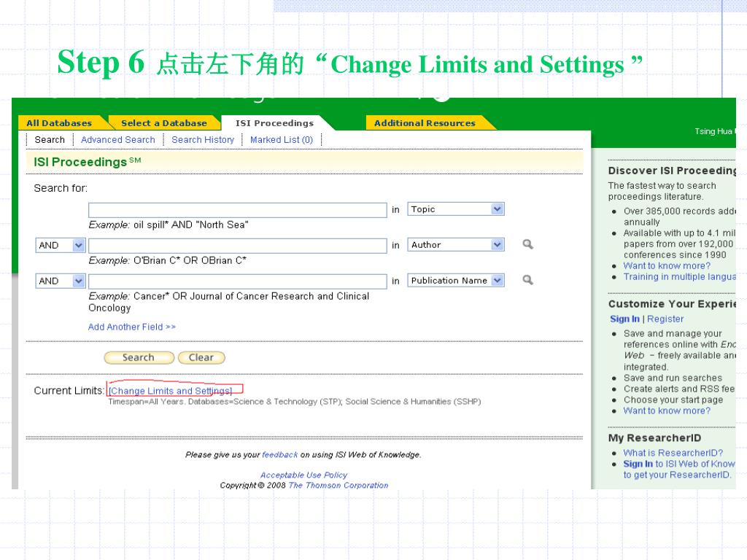Screen dimensions: 747x560
Task: Switch to the All Databases tab
Action: [60, 122]
